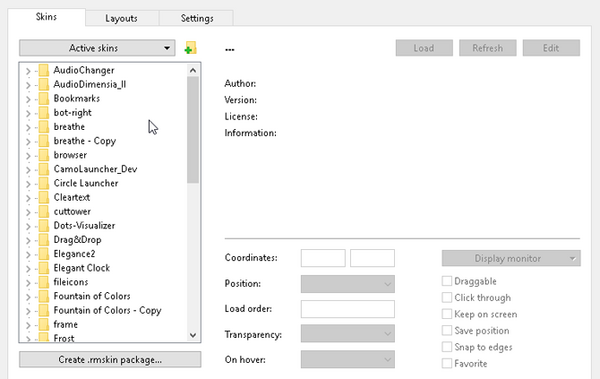
Task: Select the AudioChanger folder icon
Action: [44, 70]
